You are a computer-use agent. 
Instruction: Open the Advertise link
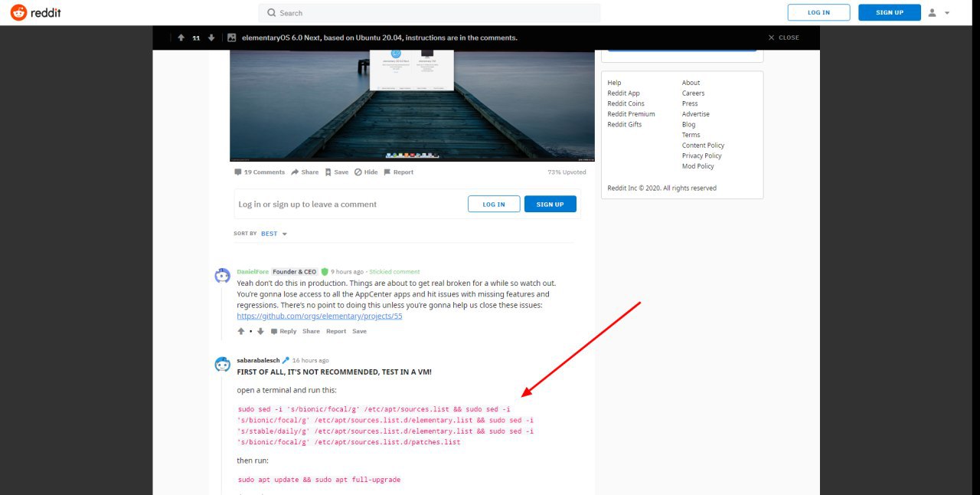coord(696,114)
